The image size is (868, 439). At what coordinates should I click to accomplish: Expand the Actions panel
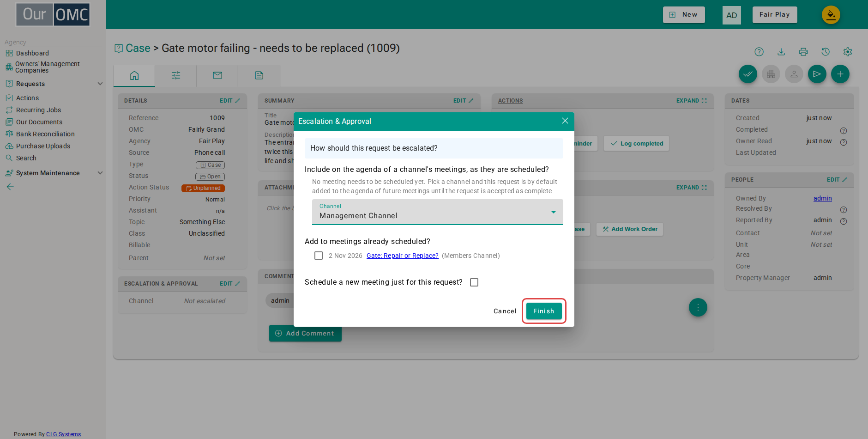point(692,101)
